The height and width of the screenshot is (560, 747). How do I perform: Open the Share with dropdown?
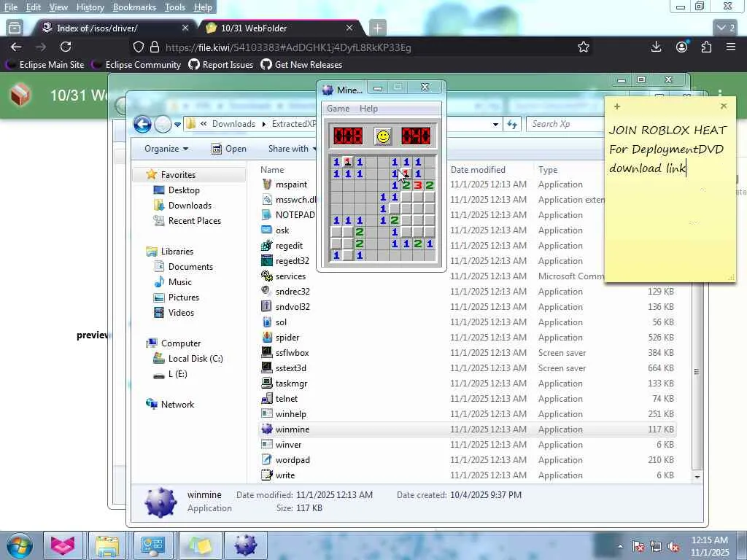(x=292, y=149)
